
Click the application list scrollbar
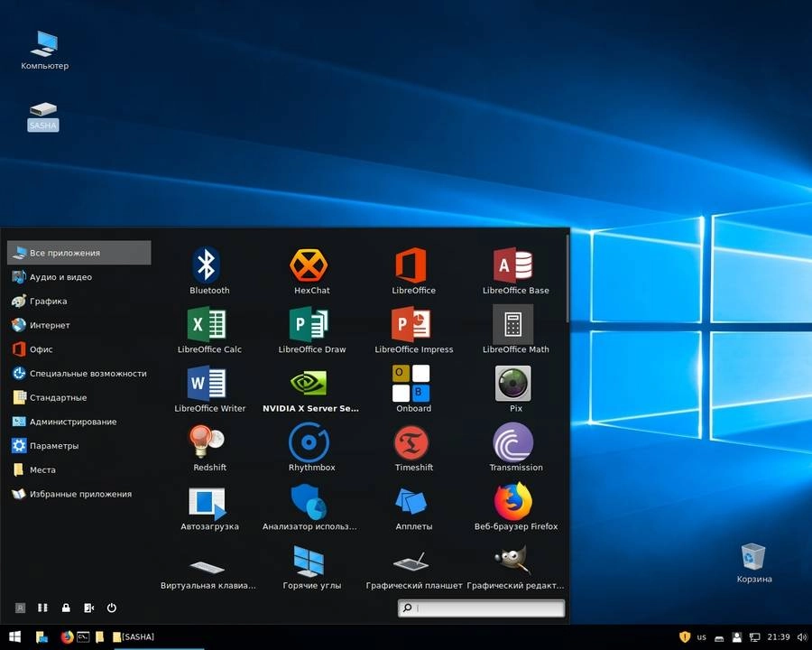[x=567, y=278]
